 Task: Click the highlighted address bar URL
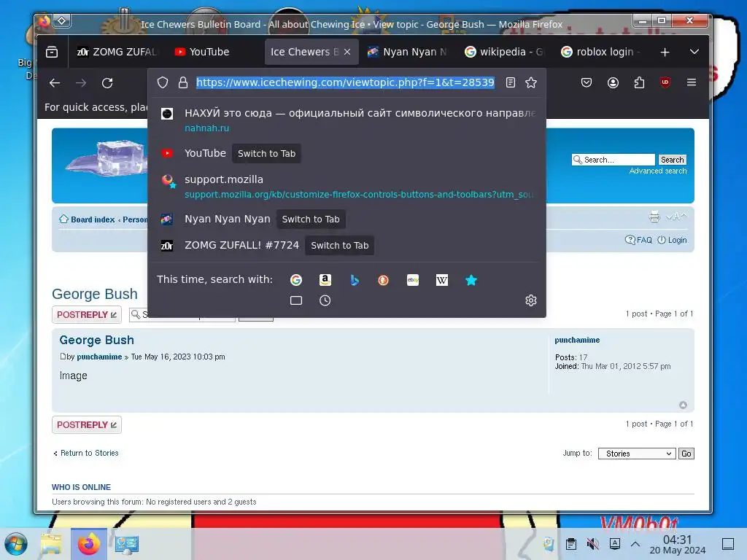tap(345, 82)
